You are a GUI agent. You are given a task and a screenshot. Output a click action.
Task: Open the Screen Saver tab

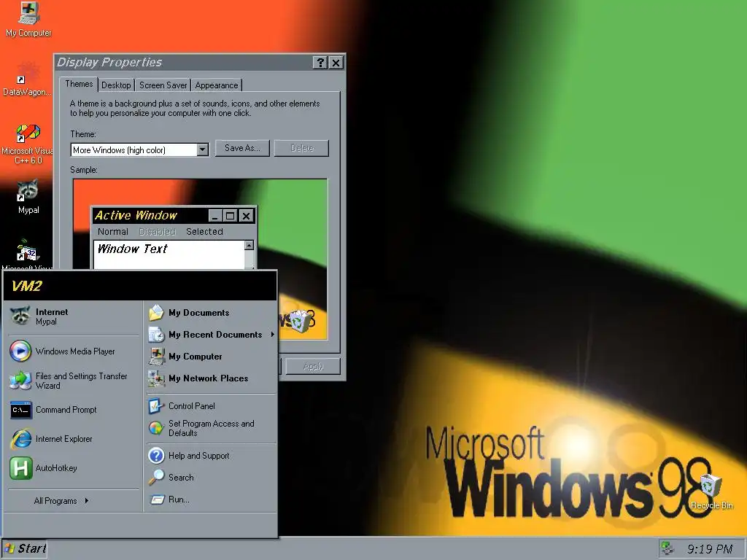163,85
